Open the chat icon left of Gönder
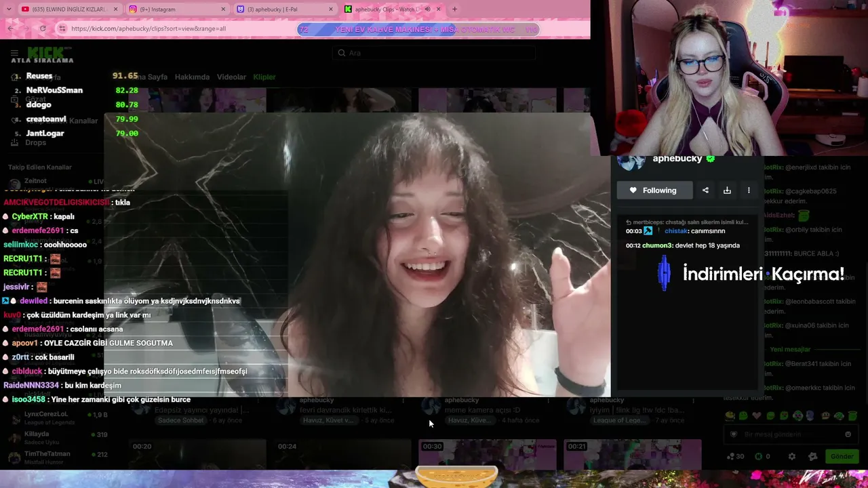The height and width of the screenshot is (488, 868). tap(813, 457)
